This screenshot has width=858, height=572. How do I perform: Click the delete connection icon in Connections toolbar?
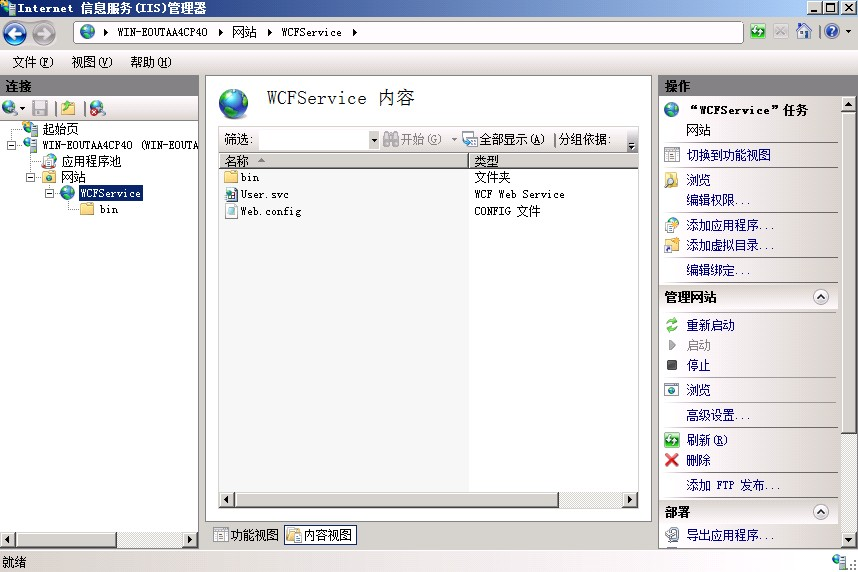tap(97, 108)
